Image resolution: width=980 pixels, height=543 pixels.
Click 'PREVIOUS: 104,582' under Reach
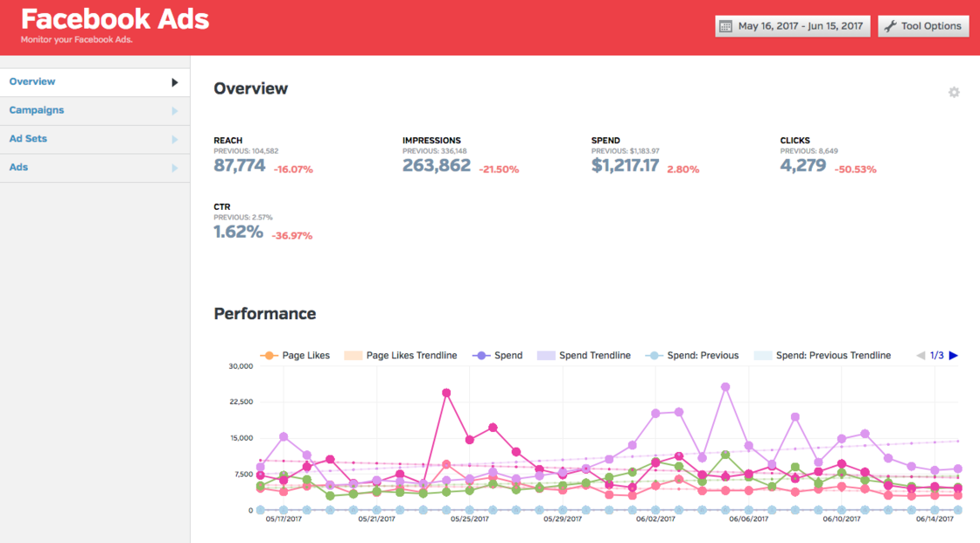click(246, 151)
